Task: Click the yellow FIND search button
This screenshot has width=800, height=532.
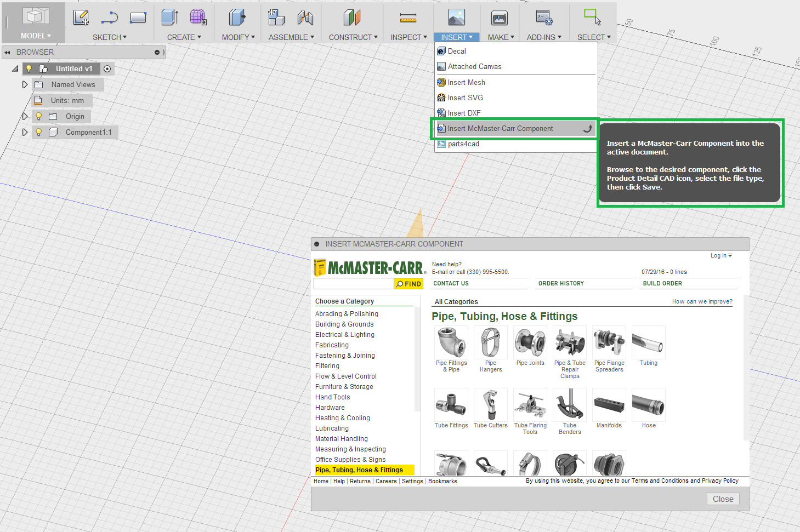Action: [x=408, y=283]
